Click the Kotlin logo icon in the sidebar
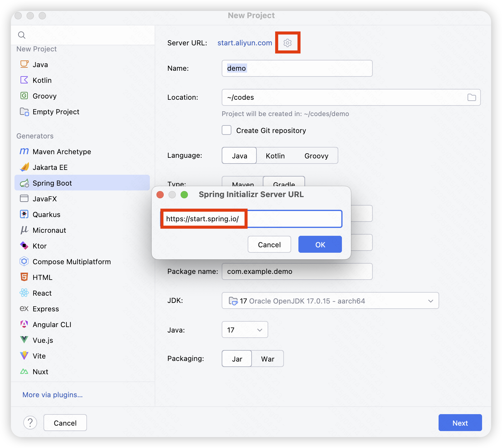 [x=24, y=80]
